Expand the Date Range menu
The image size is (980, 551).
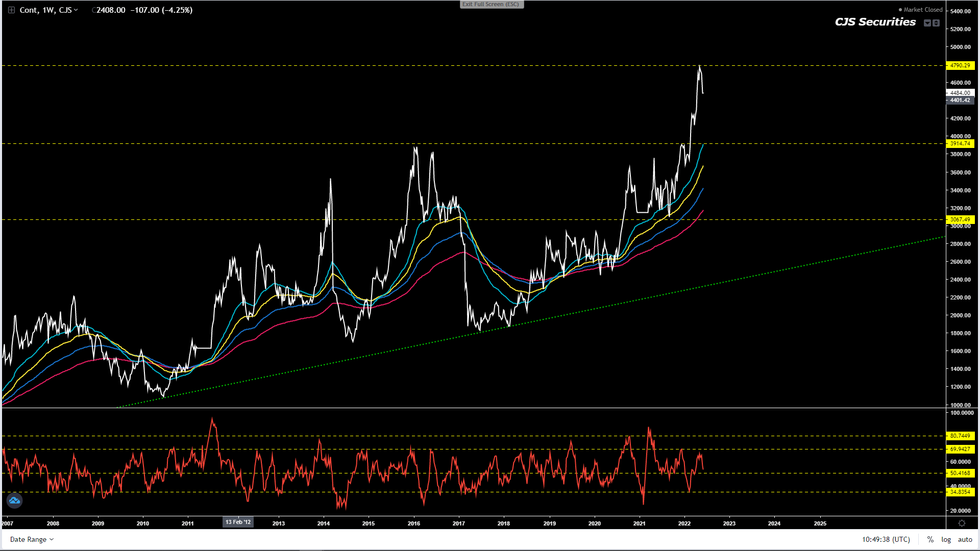click(x=32, y=539)
